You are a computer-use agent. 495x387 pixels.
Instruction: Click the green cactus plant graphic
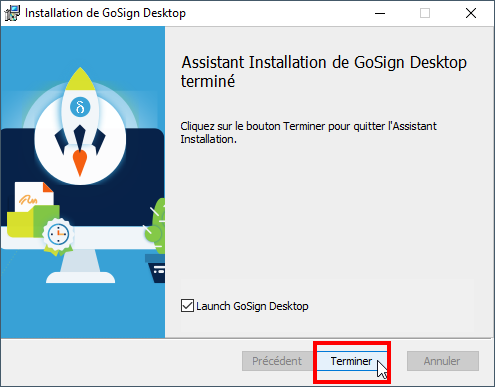tap(155, 225)
